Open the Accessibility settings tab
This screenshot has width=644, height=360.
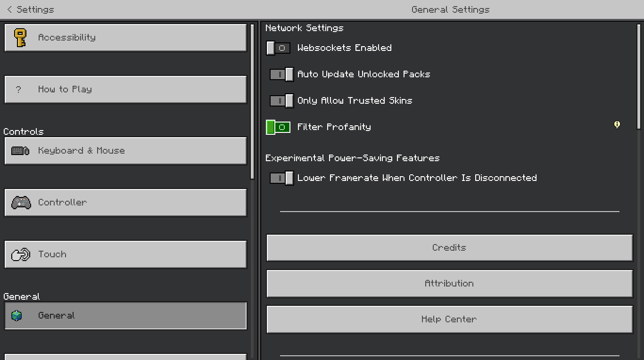click(x=125, y=38)
